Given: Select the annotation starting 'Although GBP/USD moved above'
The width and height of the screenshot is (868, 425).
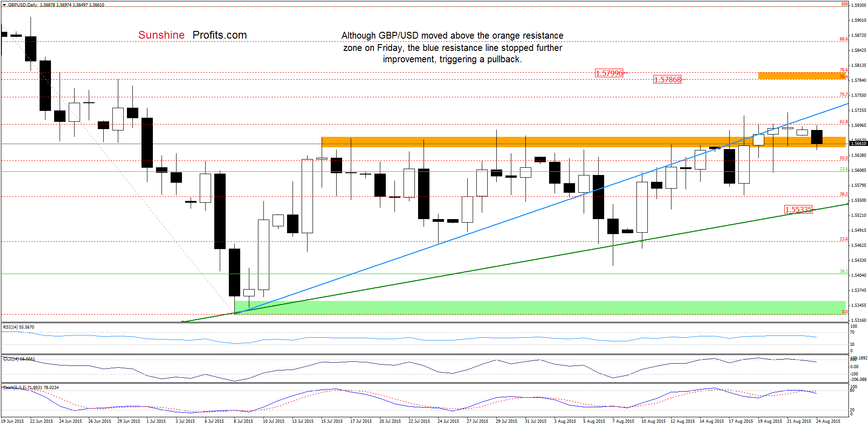Looking at the screenshot, I should (x=452, y=47).
